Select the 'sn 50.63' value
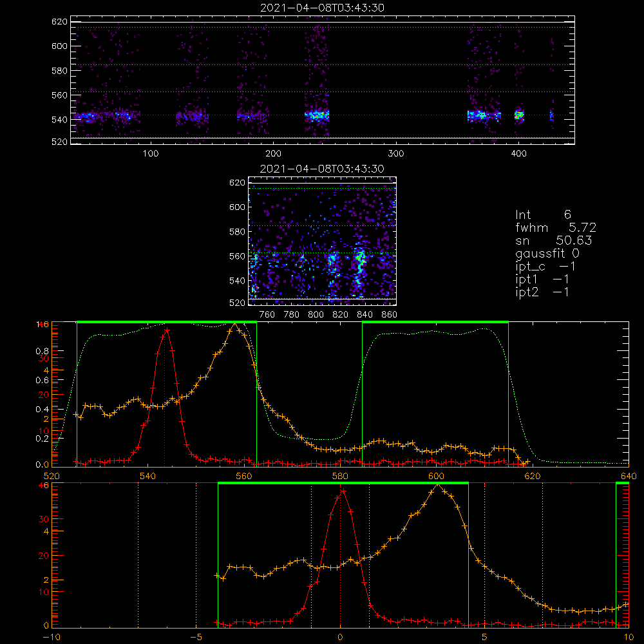The image size is (644, 644). (x=554, y=240)
